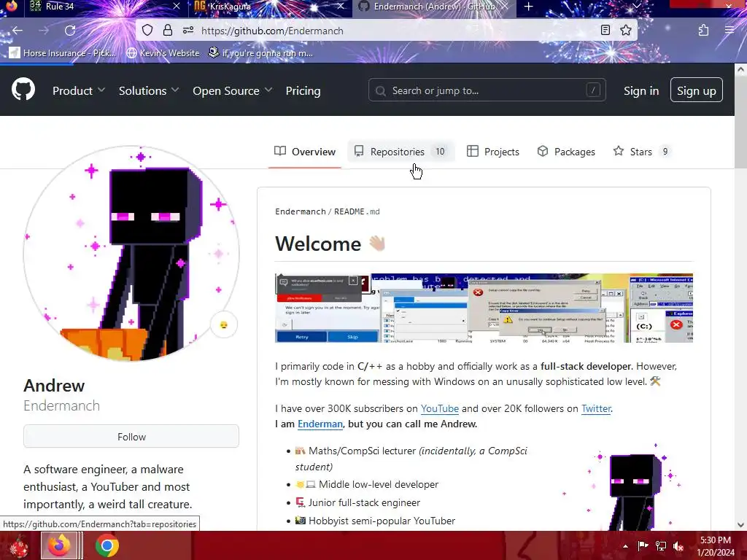Expand the Solutions dropdown menu
Viewport: 747px width, 560px height.
pyautogui.click(x=149, y=90)
